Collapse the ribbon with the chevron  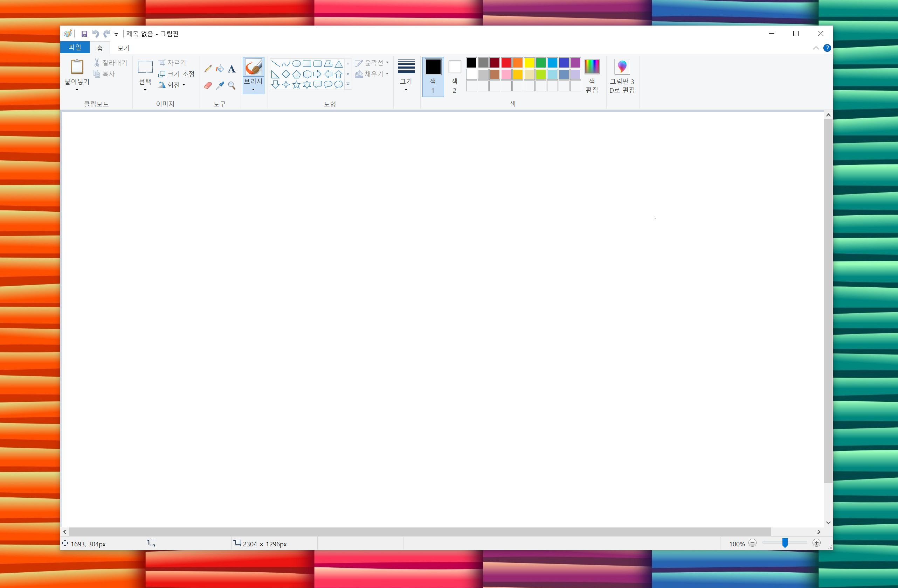tap(816, 48)
